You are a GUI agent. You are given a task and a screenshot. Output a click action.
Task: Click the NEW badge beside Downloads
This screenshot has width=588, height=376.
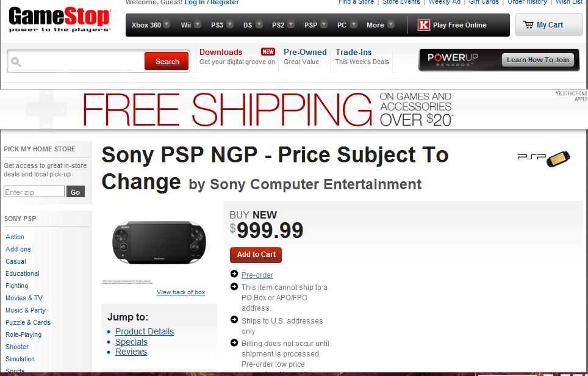click(268, 52)
